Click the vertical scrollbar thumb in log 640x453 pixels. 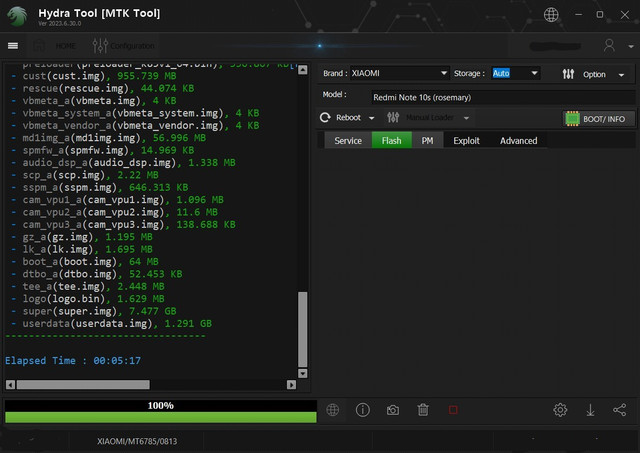tap(302, 329)
